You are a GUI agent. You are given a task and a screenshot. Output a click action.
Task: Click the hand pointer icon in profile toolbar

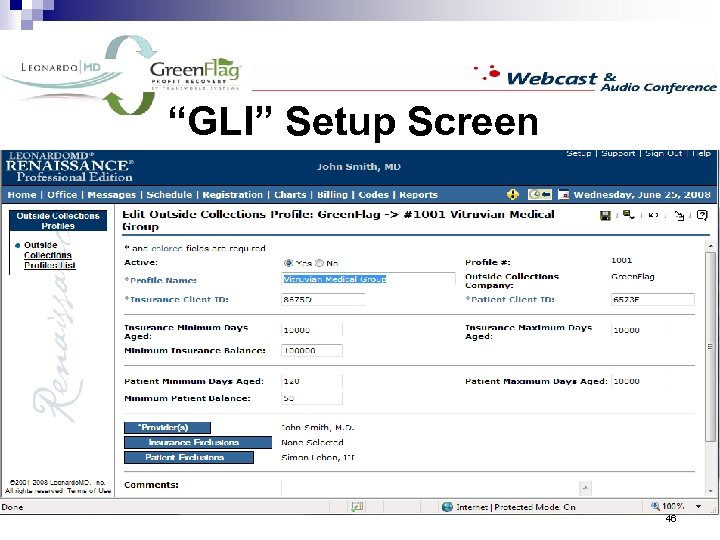click(x=680, y=215)
